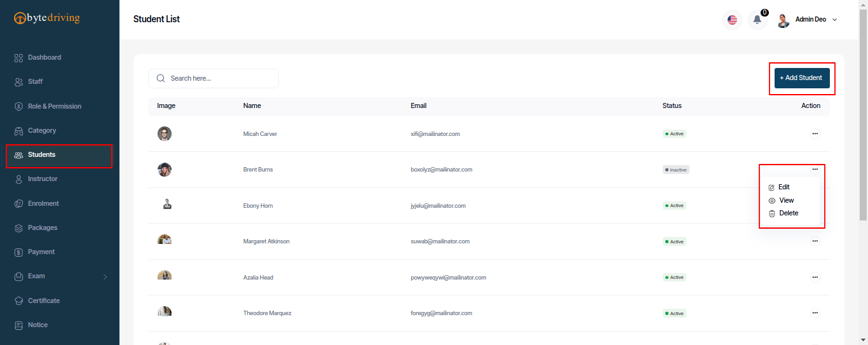Click the Edit pencil icon
The image size is (868, 345).
coord(771,187)
